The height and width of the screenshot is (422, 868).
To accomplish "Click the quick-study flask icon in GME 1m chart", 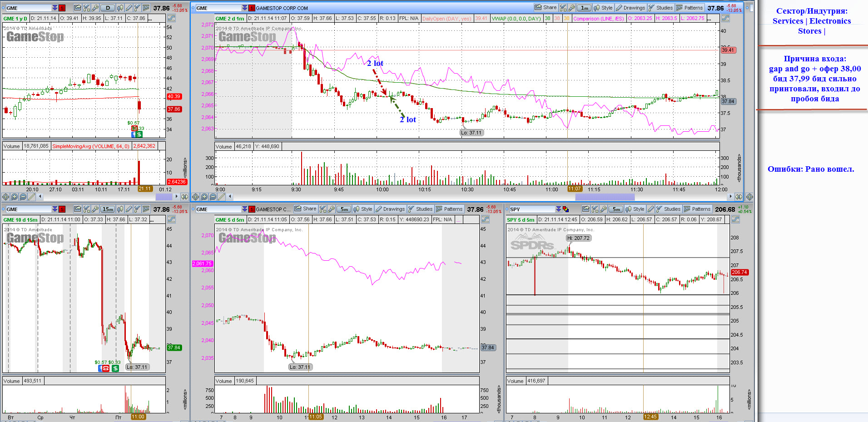I will click(563, 8).
